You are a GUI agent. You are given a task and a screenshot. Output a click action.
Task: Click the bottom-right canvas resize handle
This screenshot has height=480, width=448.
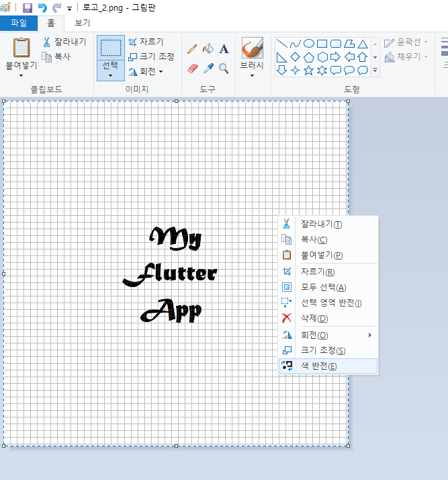tap(348, 446)
